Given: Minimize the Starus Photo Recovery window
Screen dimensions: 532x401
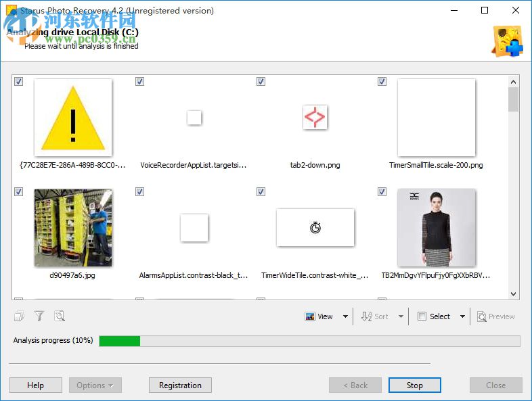Looking at the screenshot, I should coord(454,10).
